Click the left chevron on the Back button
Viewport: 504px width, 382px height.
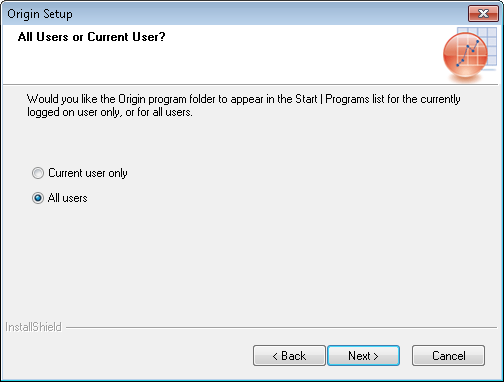[x=275, y=356]
